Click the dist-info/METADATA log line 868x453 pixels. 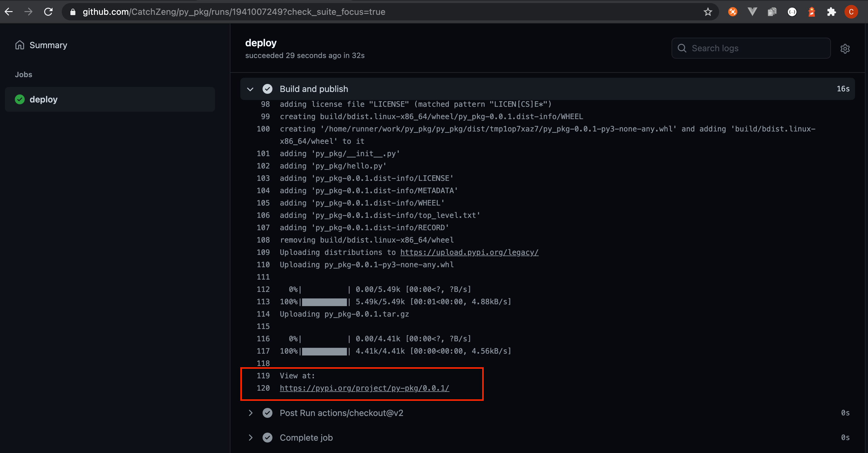369,190
